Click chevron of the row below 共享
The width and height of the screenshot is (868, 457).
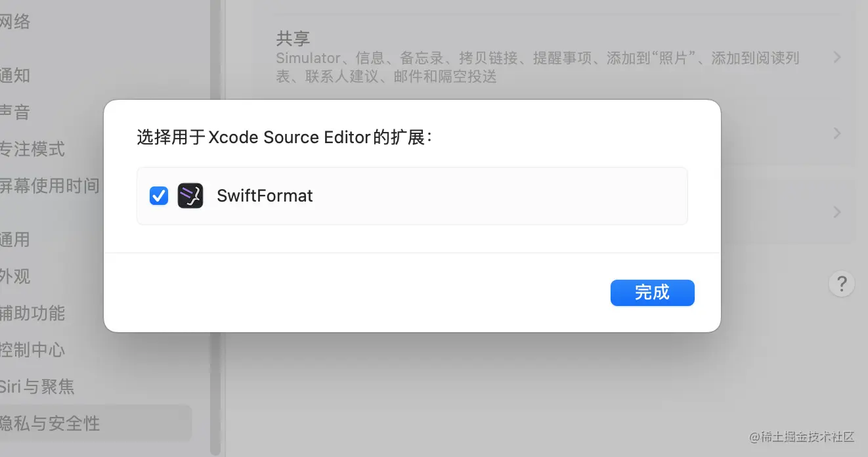point(837,133)
